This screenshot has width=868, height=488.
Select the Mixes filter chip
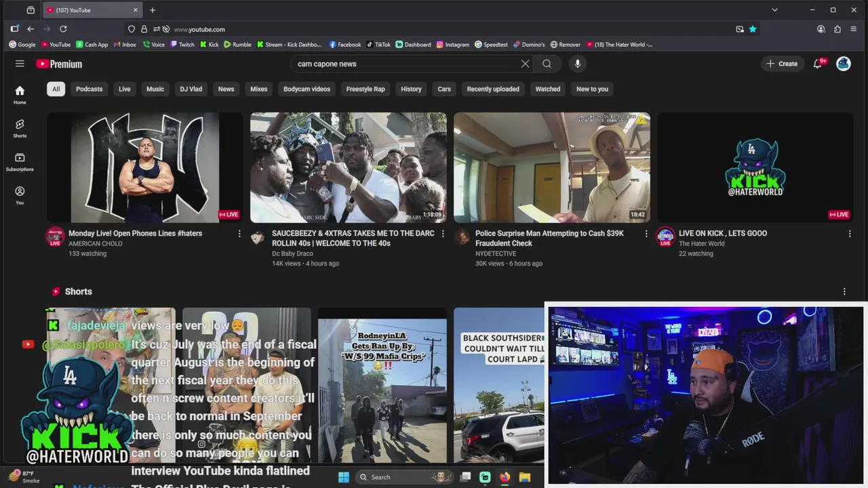(x=259, y=89)
